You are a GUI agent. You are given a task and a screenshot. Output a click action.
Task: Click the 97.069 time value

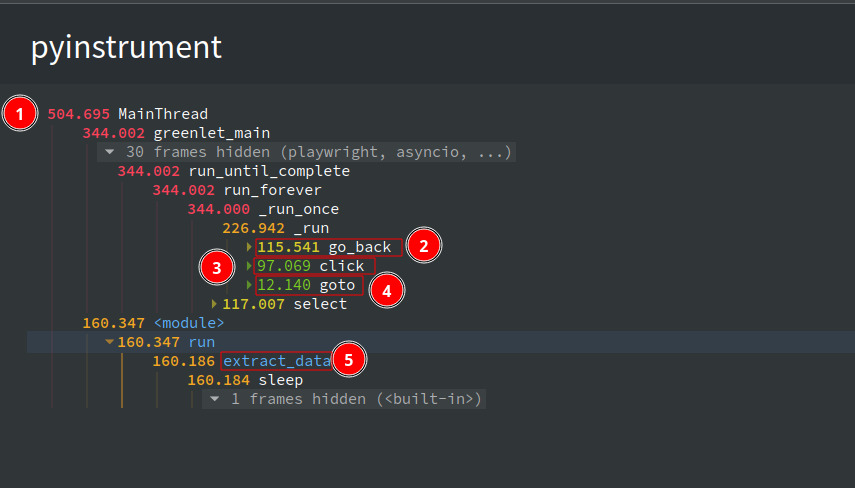284,266
